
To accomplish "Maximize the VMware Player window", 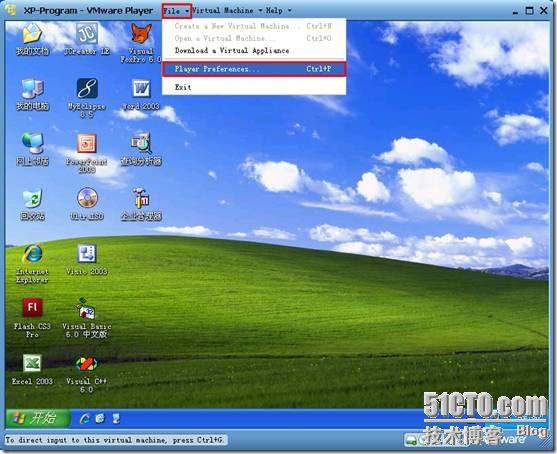I will tap(529, 11).
